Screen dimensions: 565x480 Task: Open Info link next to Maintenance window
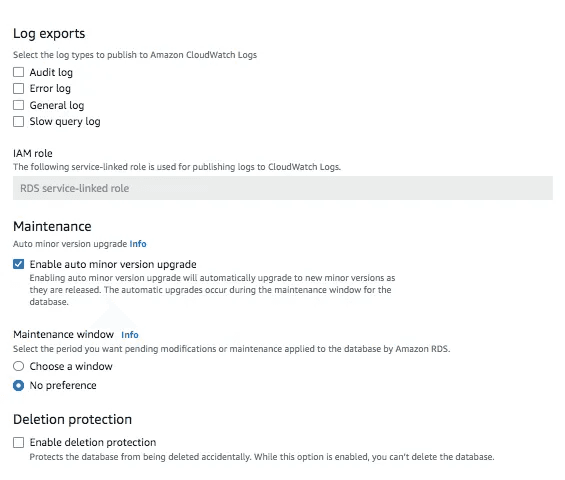point(130,335)
